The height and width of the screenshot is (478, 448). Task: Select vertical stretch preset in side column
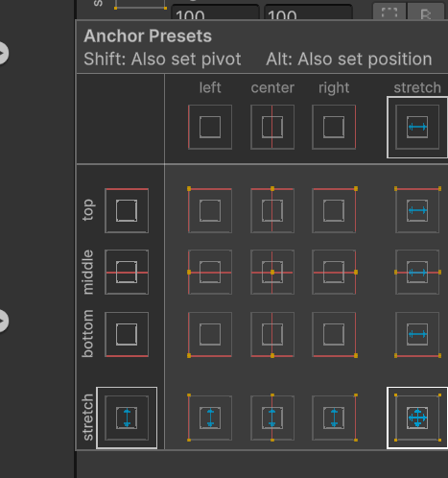pyautogui.click(x=127, y=418)
